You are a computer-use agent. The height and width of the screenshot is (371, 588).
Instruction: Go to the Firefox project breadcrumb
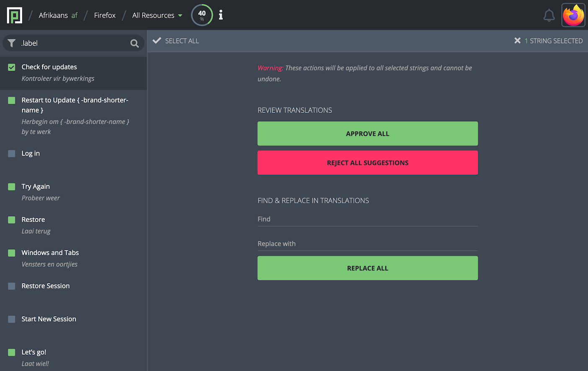(x=105, y=15)
